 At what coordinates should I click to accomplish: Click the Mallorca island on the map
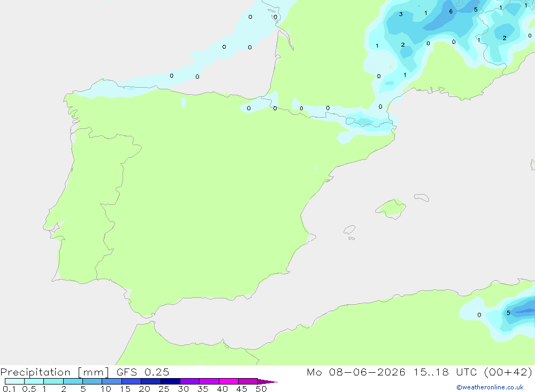391,208
